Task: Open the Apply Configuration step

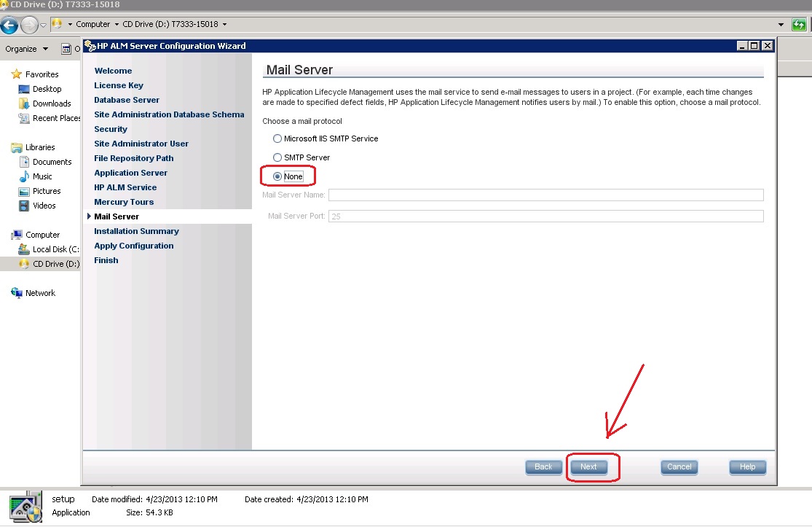Action: point(133,246)
